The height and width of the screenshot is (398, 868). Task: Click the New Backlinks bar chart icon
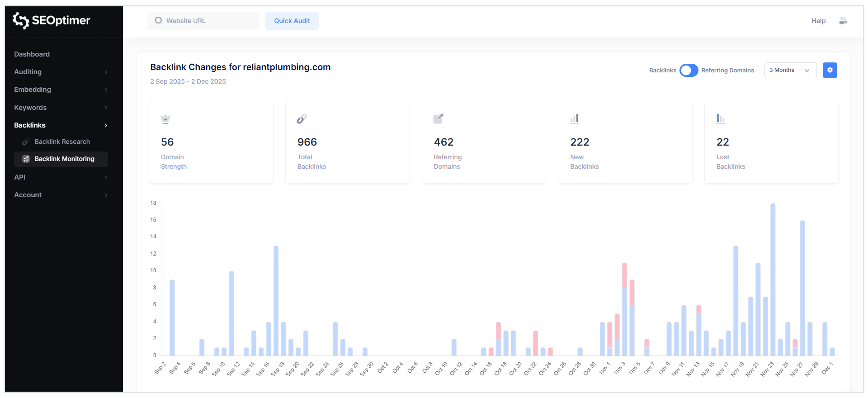pos(575,119)
